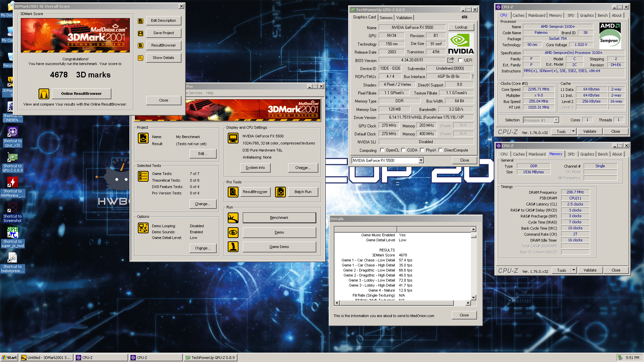Image resolution: width=644 pixels, height=362 pixels.
Task: Open Shortcut to super_pi_mod desktop icon
Action: [x=13, y=237]
